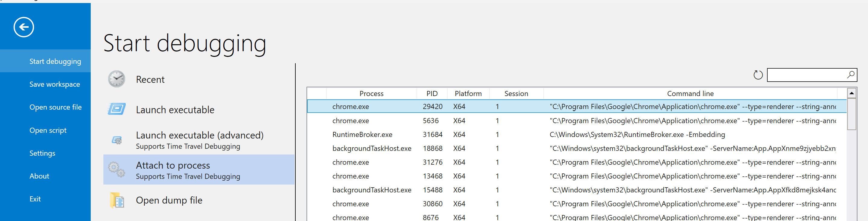Click the back arrow circle icon
The height and width of the screenshot is (221, 868).
click(24, 27)
